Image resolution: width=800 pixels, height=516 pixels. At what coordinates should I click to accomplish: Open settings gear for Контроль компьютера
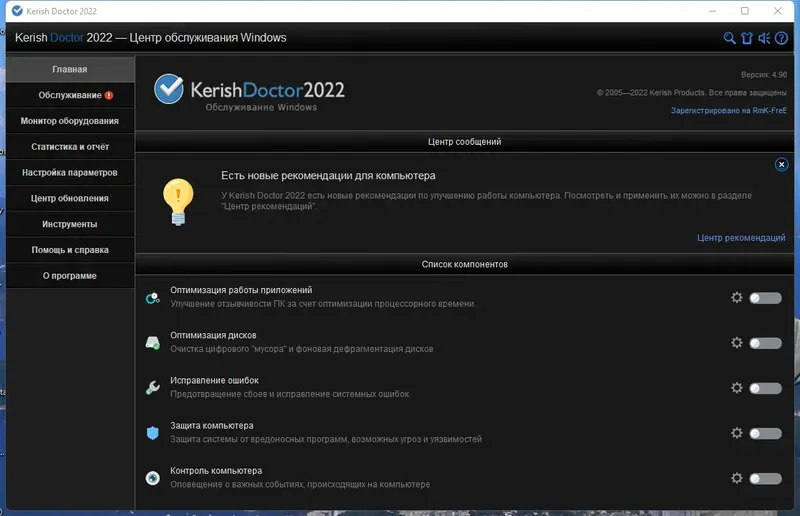736,478
